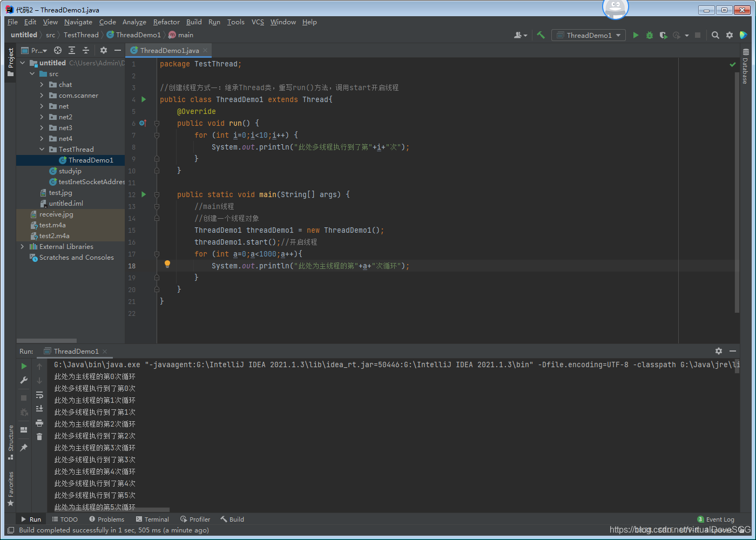Viewport: 756px width, 540px height.
Task: Open Search Everywhere magnifier icon
Action: tap(715, 35)
